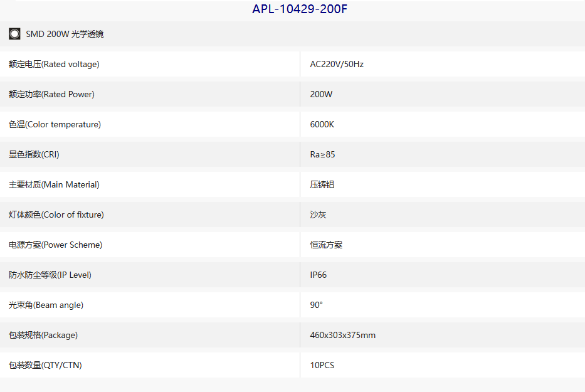Click the IP66 value
The height and width of the screenshot is (392, 585).
[319, 275]
